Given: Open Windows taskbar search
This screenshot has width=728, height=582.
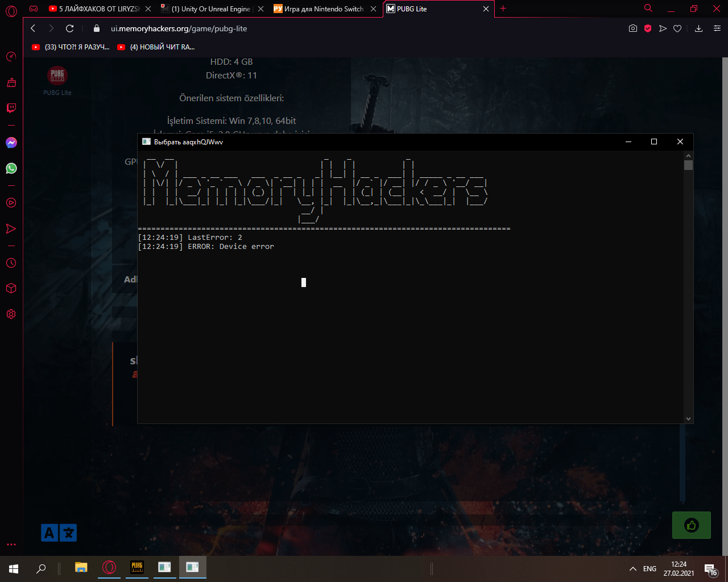Looking at the screenshot, I should click(x=41, y=568).
